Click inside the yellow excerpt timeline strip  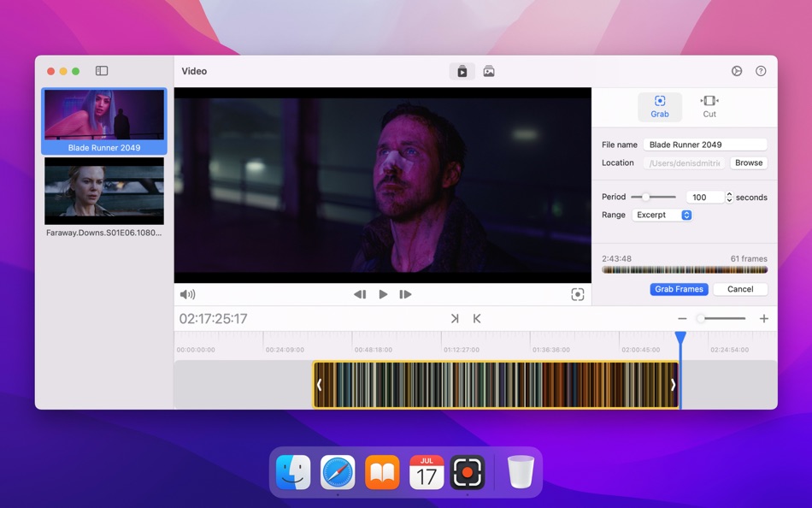point(496,385)
